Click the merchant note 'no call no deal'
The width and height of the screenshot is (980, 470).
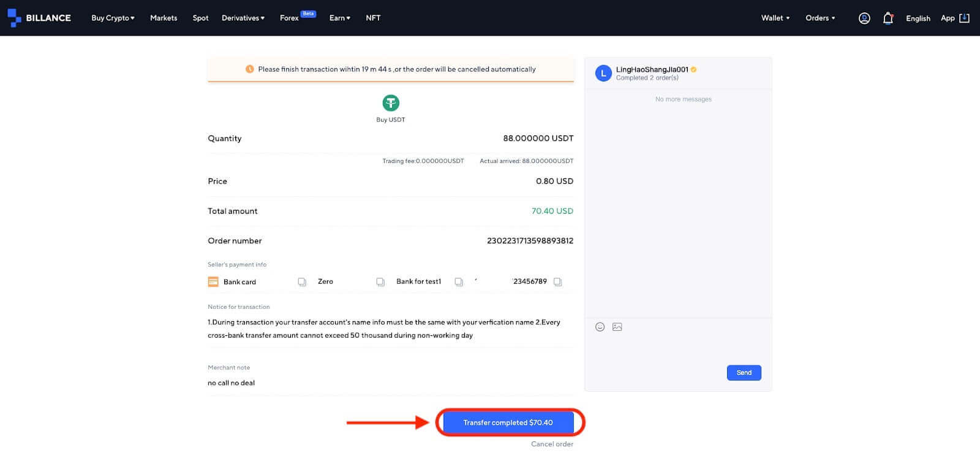231,383
